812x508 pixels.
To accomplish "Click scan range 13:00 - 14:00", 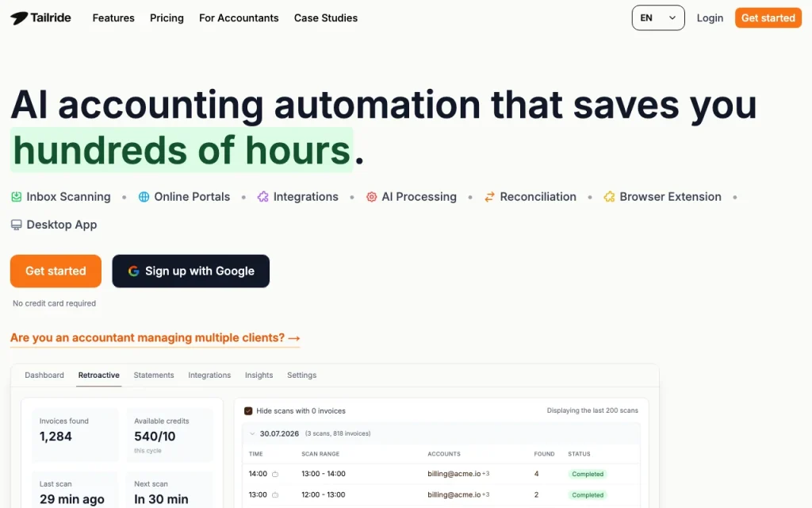I will pyautogui.click(x=324, y=474).
